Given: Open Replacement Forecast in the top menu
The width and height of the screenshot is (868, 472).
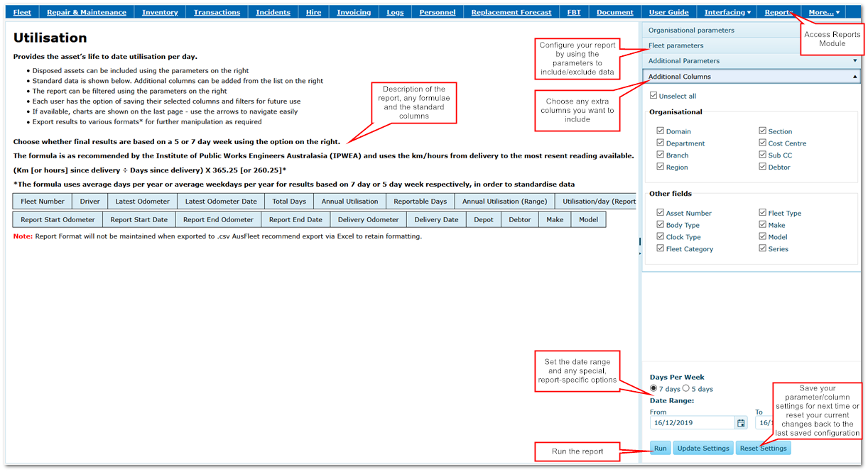Looking at the screenshot, I should 511,12.
